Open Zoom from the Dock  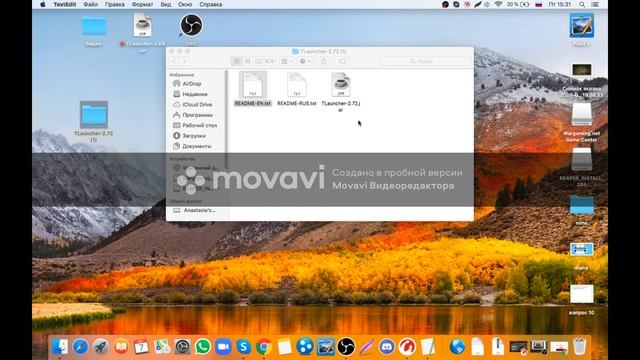223,347
